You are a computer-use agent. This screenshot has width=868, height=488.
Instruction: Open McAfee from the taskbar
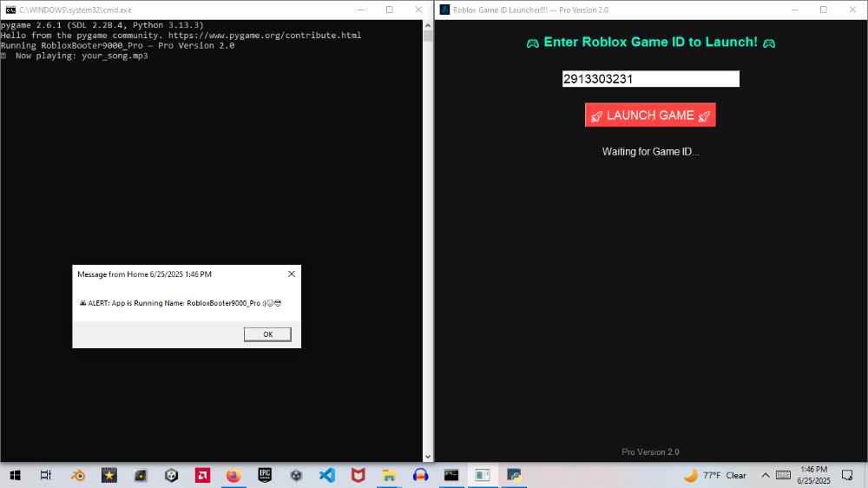click(x=358, y=475)
